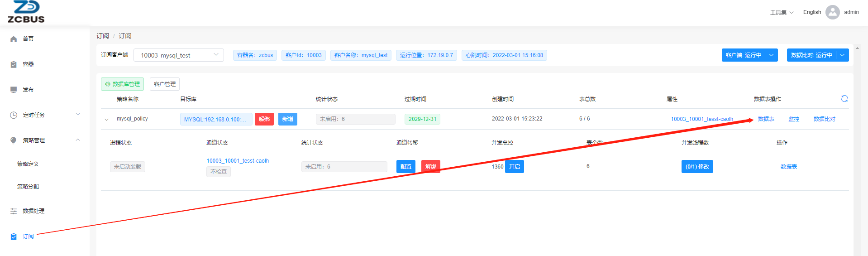The height and width of the screenshot is (256, 868).
Task: Open the monitor (监控) link
Action: coord(794,119)
